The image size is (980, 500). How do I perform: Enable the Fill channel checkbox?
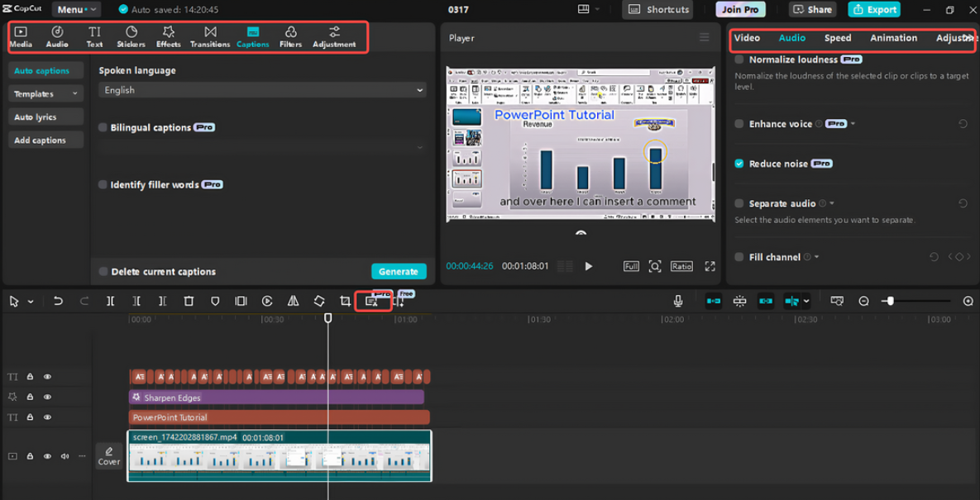pyautogui.click(x=739, y=257)
